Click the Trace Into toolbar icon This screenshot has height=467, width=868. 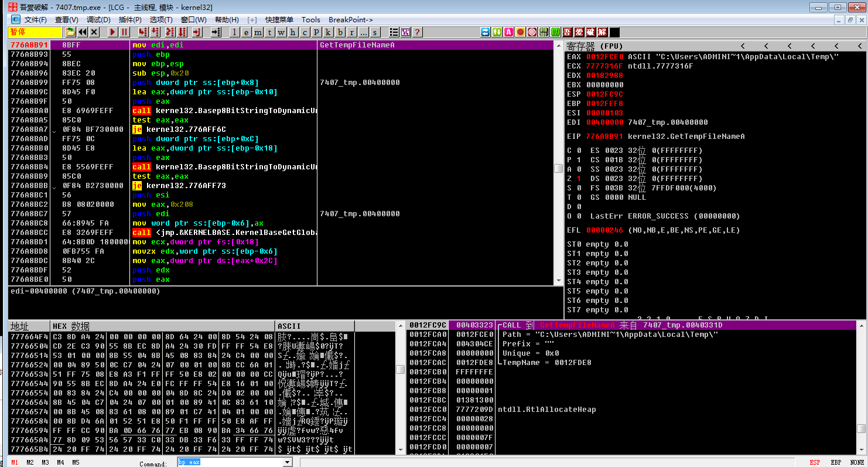point(170,32)
